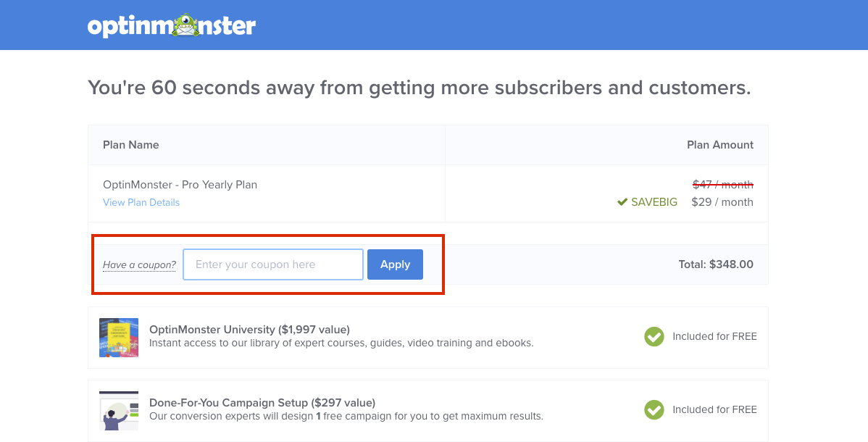Image resolution: width=868 pixels, height=442 pixels.
Task: Click the Done-For-You Campaign green check icon
Action: pos(654,410)
